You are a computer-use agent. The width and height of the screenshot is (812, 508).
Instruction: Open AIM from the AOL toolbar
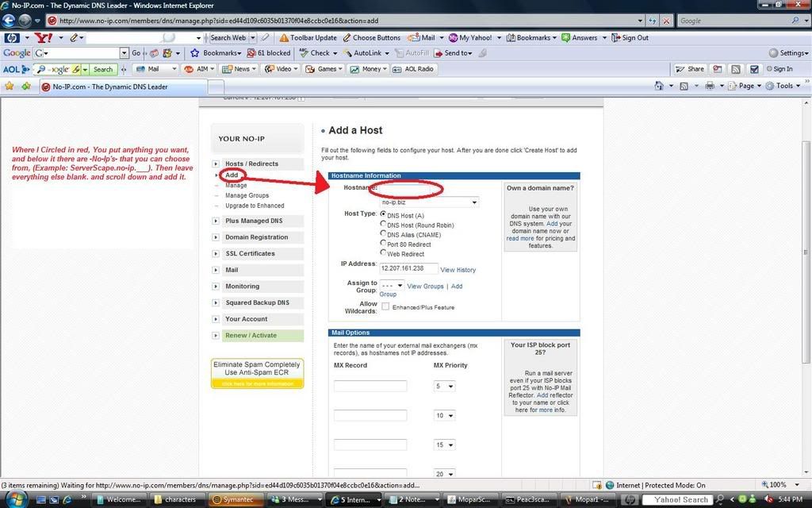[x=198, y=69]
